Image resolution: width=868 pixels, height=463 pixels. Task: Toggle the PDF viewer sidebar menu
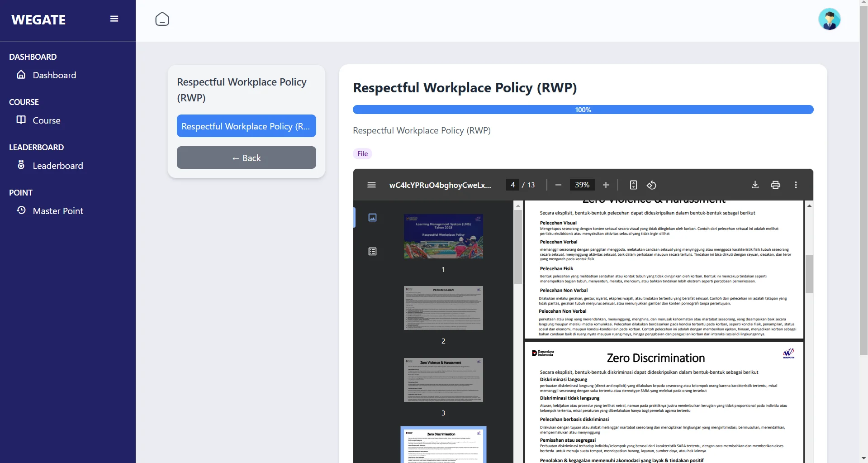coord(371,185)
